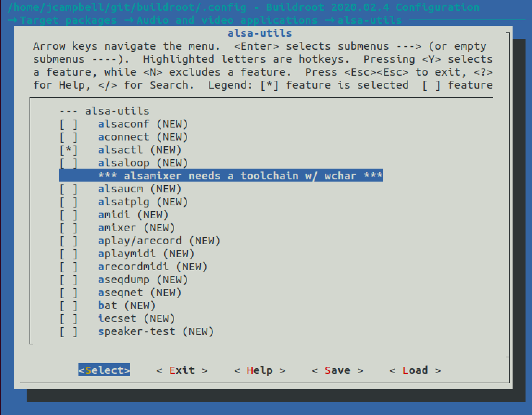Screen dimensions: 532x415
Task: Click 'Target packages' in the breadcrumb path
Action: [x=68, y=20]
